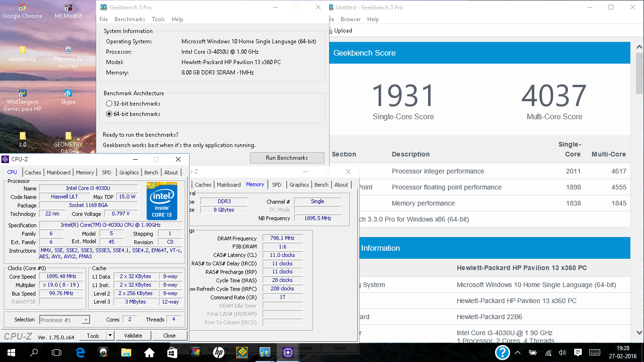Switch to Mainboard tab in front CPU-Z

pos(58,173)
